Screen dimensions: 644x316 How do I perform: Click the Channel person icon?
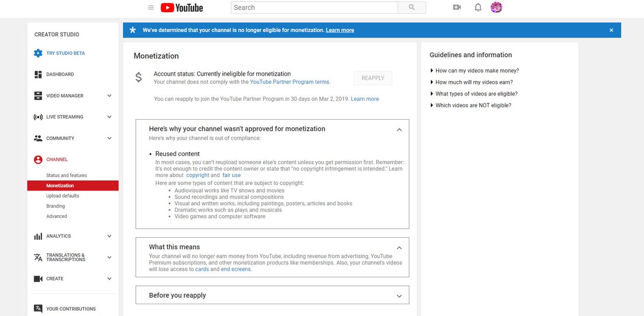(38, 159)
